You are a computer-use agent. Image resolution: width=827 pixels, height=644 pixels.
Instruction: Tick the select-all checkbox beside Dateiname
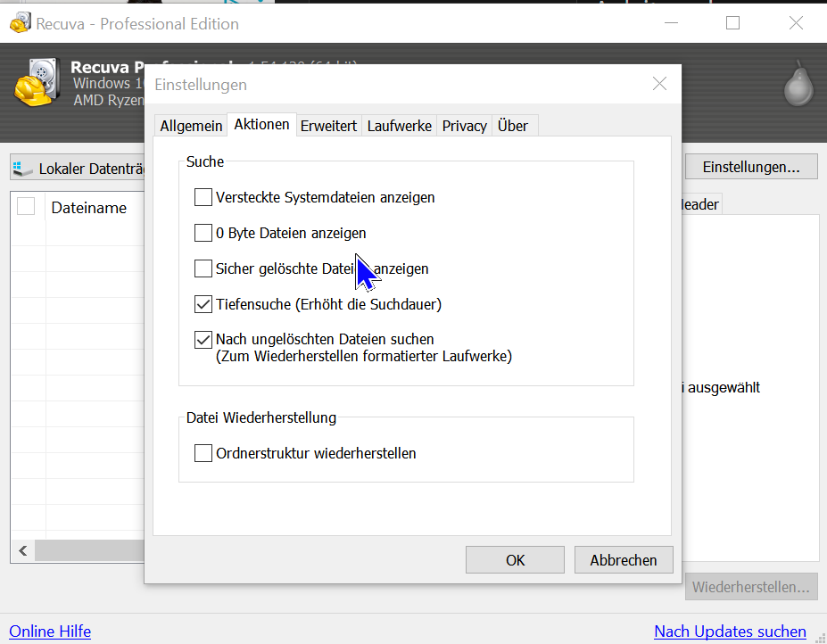click(26, 206)
